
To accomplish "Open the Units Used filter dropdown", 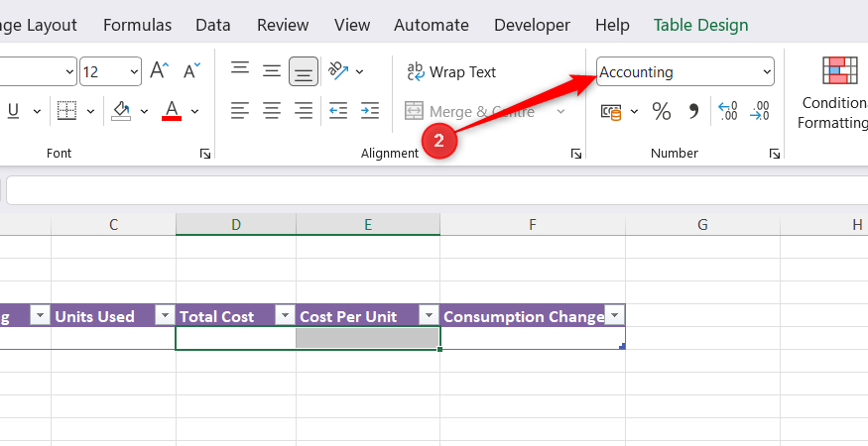I will click(165, 315).
